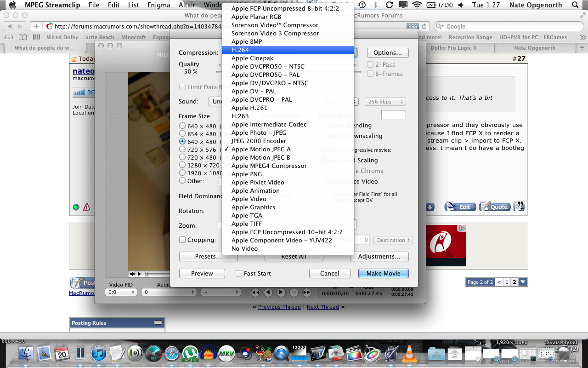This screenshot has width=588, height=368.
Task: Select the Other frame size option
Action: [182, 181]
